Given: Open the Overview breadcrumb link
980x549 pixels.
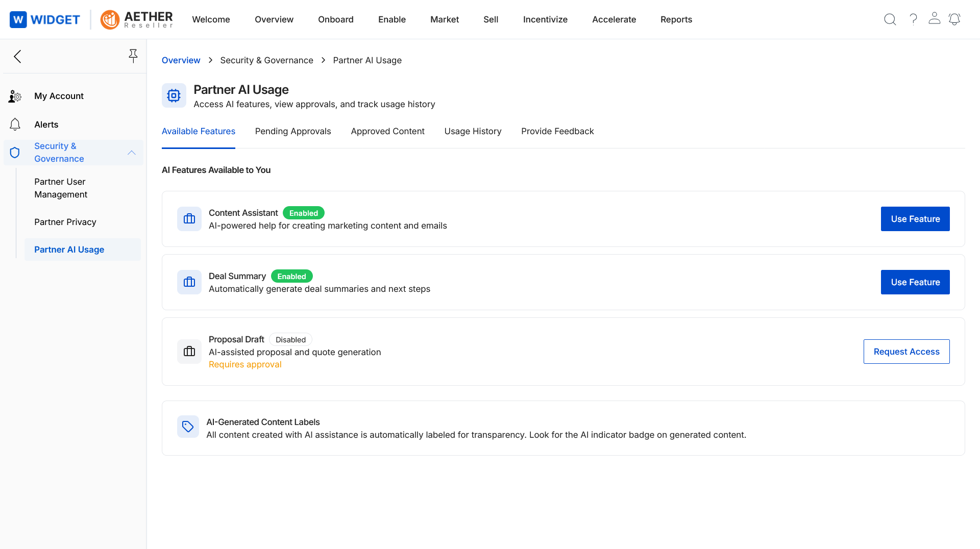Looking at the screenshot, I should (181, 60).
